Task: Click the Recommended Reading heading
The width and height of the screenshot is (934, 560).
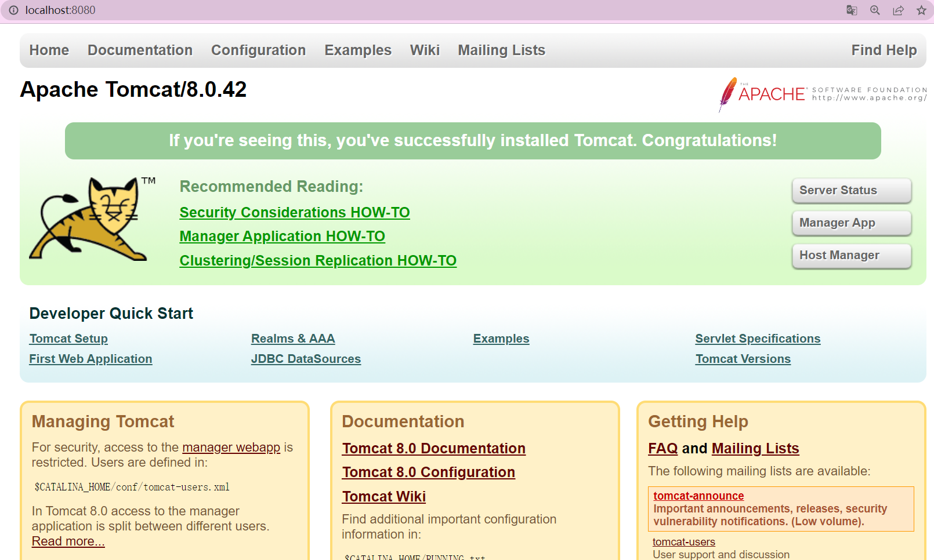Action: (271, 187)
